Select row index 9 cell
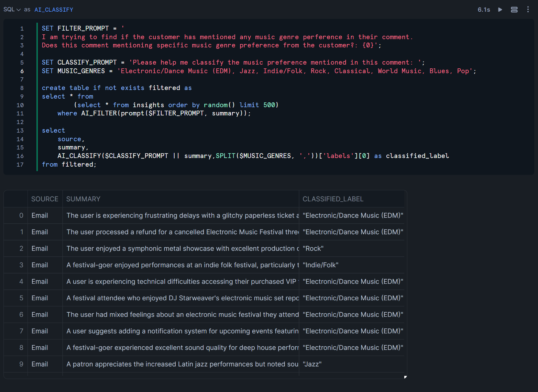This screenshot has height=392, width=538. [x=16, y=364]
